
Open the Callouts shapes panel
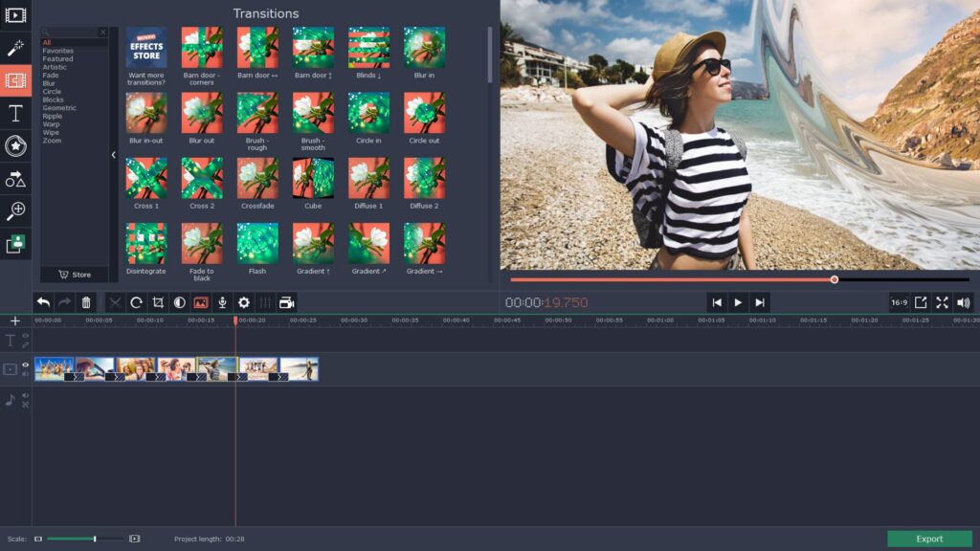tap(15, 179)
